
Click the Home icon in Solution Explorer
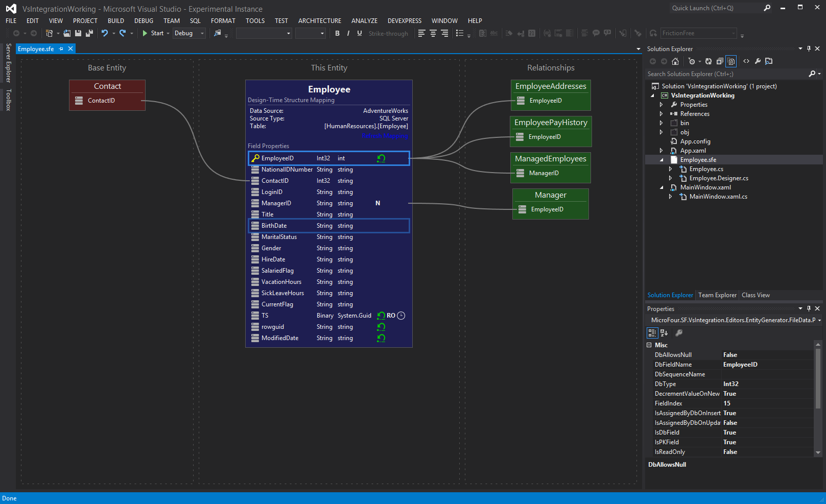(675, 61)
